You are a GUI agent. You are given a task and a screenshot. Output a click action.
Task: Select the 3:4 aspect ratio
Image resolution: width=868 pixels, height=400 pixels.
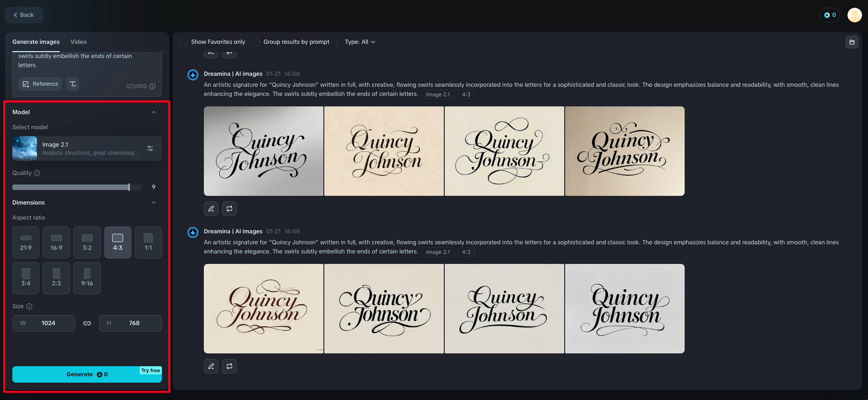pyautogui.click(x=26, y=278)
